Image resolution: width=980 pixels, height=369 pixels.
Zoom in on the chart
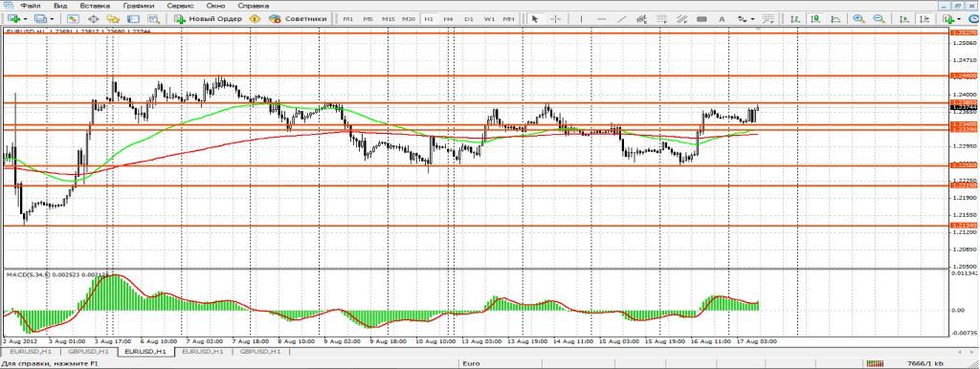click(x=858, y=19)
